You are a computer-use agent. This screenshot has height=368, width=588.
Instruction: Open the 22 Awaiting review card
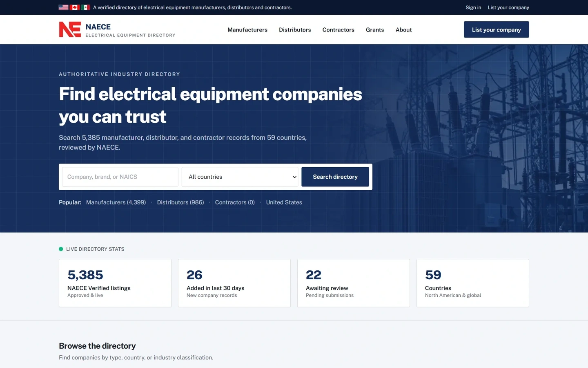(x=354, y=283)
